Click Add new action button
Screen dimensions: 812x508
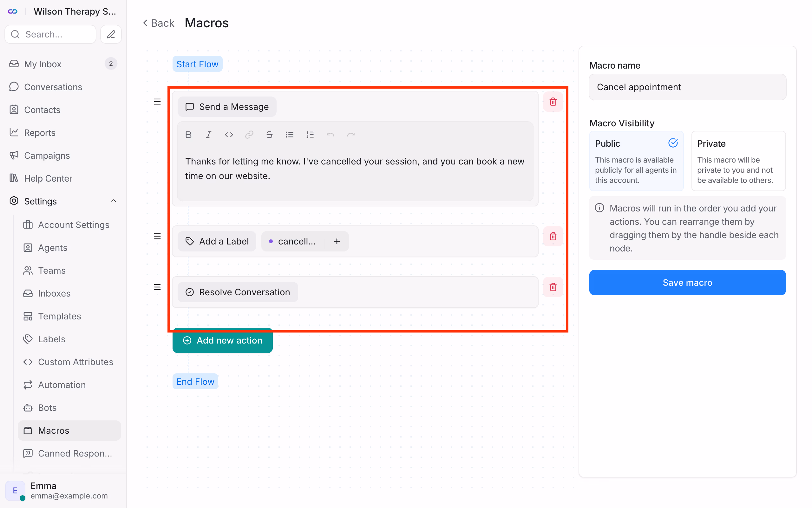[222, 340]
